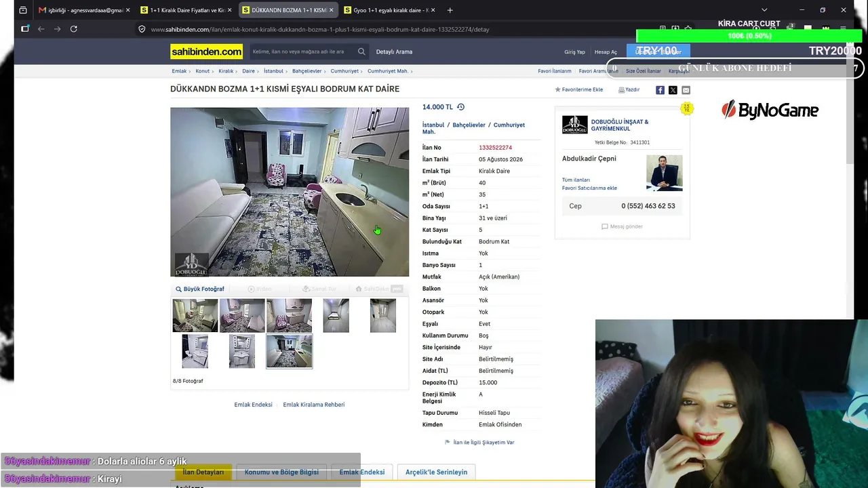Click the flag icon for listing complaint
The height and width of the screenshot is (488, 868).
tap(448, 442)
